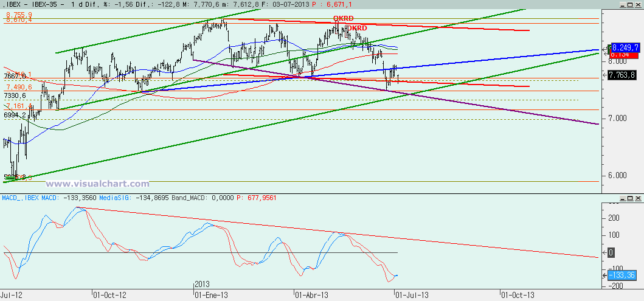Click the blue -133,36 MACD value tag
This screenshot has height=301, width=644.
(x=623, y=275)
